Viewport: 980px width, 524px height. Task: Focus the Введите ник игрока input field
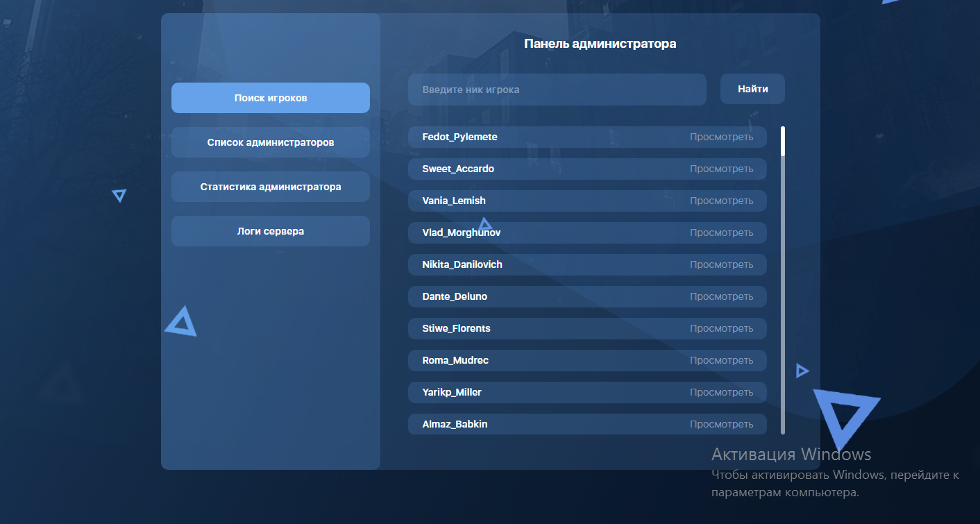click(x=557, y=90)
